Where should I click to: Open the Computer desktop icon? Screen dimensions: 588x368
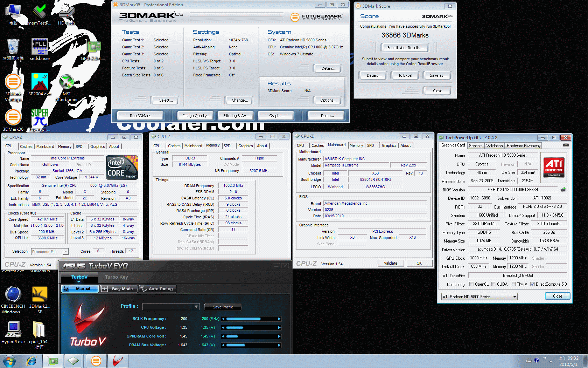pos(13,14)
